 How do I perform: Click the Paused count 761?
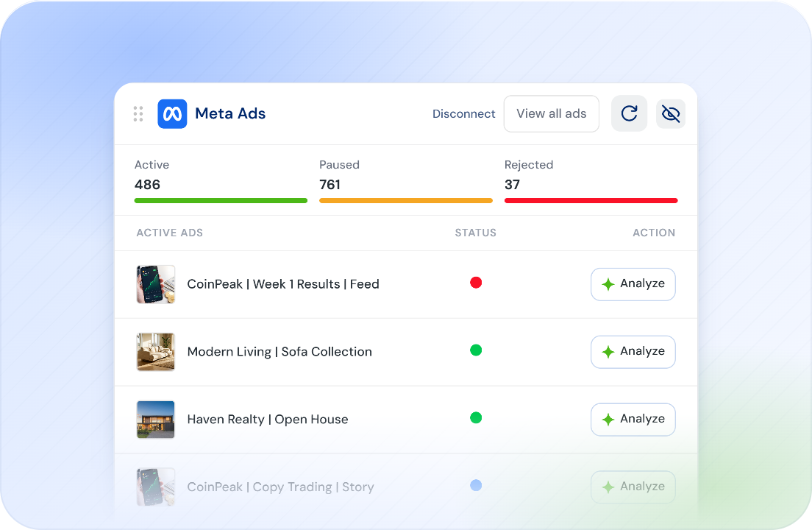[x=330, y=185]
